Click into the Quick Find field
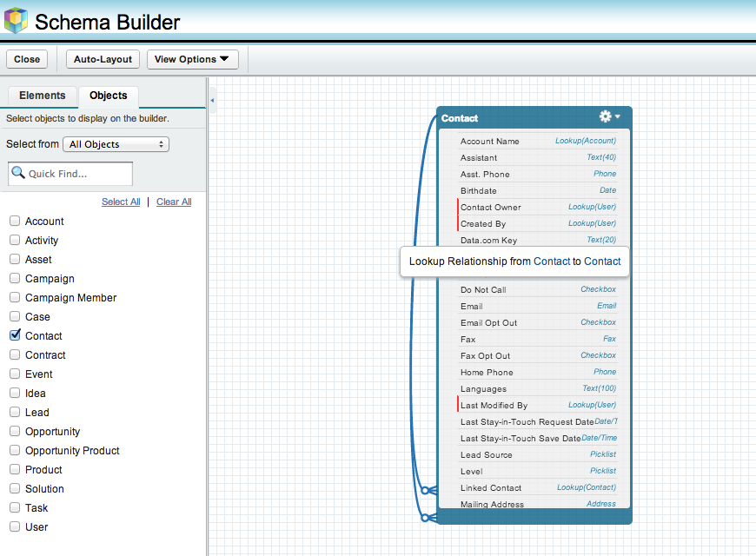 click(x=70, y=174)
